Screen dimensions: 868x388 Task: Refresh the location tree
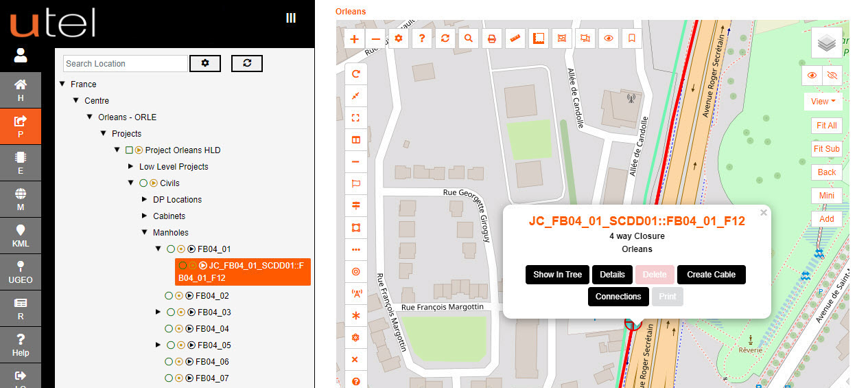coord(247,63)
